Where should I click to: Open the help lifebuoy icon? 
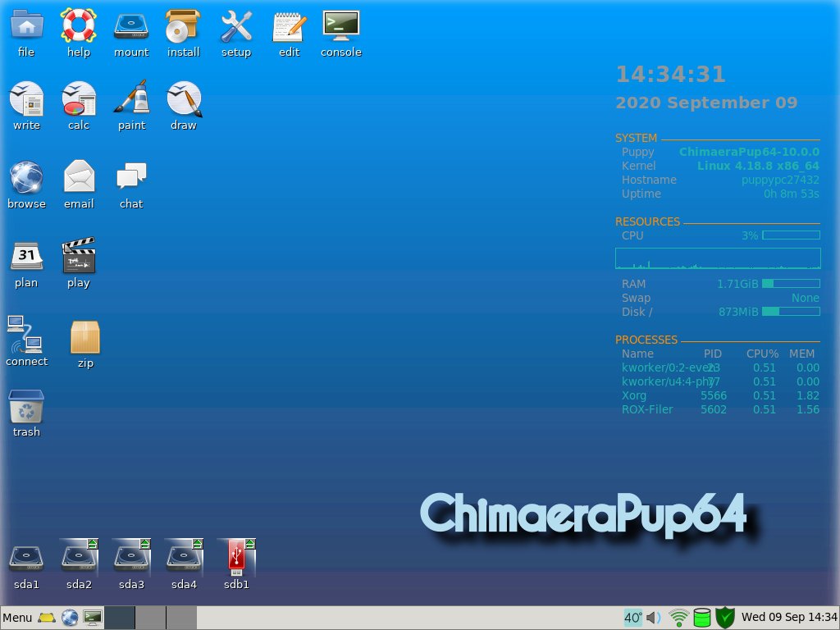click(78, 25)
